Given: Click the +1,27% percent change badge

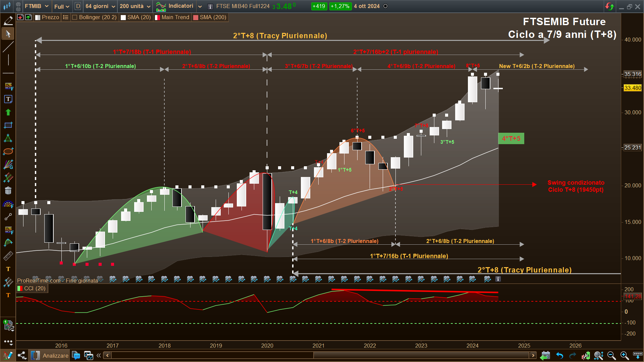Looking at the screenshot, I should pyautogui.click(x=340, y=6).
